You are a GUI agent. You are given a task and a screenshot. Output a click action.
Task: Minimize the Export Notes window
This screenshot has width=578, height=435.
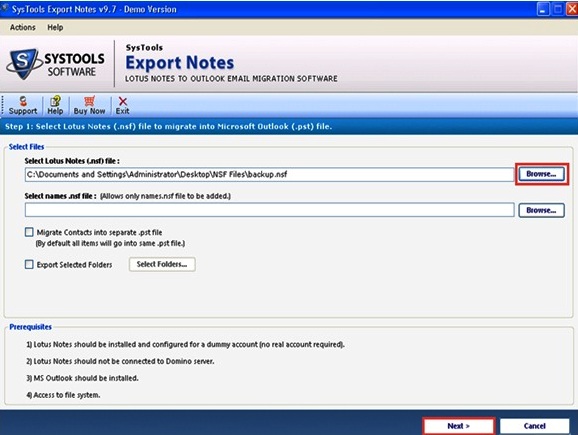click(x=543, y=9)
